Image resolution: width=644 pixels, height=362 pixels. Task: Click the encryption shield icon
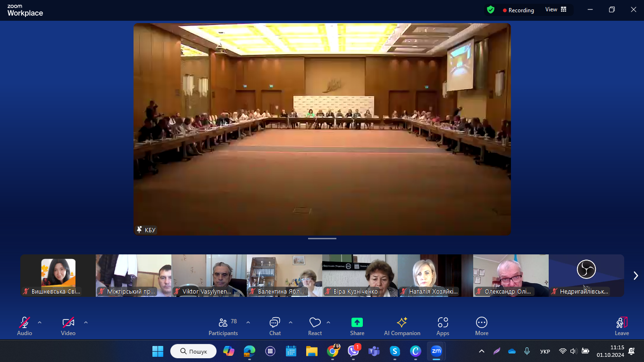(491, 10)
